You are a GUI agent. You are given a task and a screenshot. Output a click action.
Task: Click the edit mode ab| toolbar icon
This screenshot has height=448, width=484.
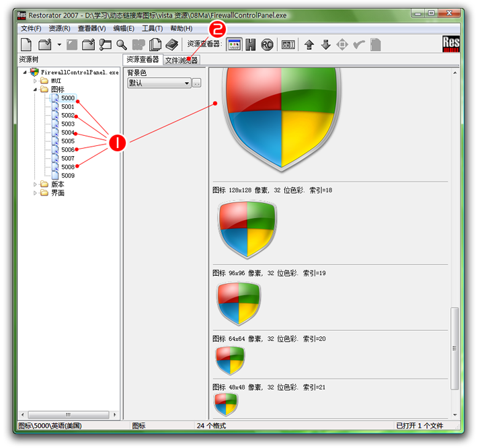(288, 45)
